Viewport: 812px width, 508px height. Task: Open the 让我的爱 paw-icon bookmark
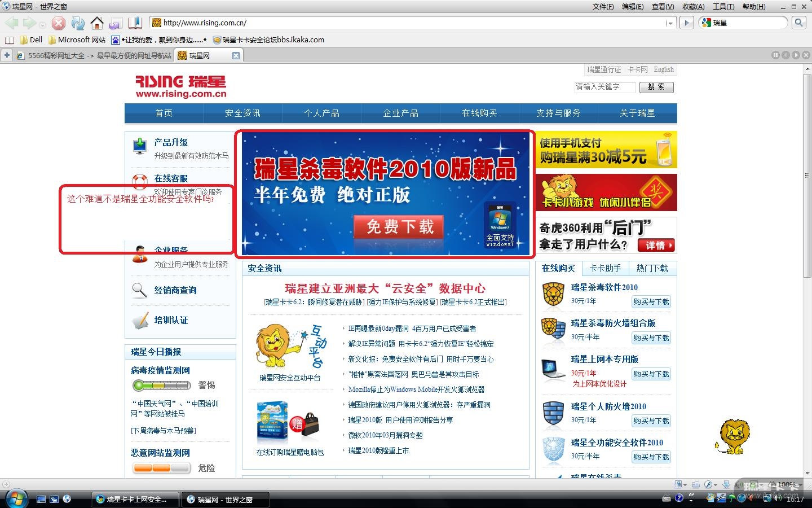tap(159, 40)
